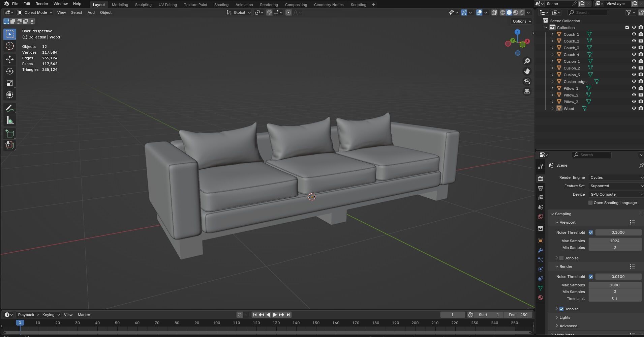644x337 pixels.
Task: Click the Render Noise Threshold value field
Action: [x=618, y=277]
